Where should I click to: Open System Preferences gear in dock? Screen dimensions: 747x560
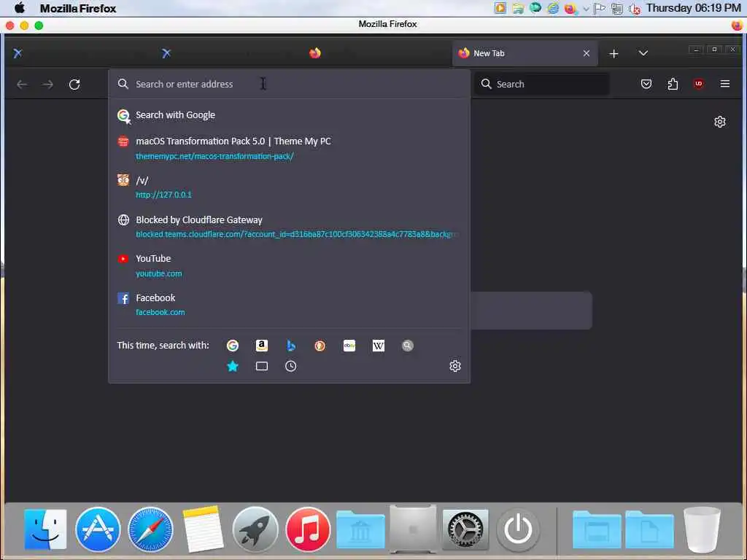pyautogui.click(x=465, y=529)
